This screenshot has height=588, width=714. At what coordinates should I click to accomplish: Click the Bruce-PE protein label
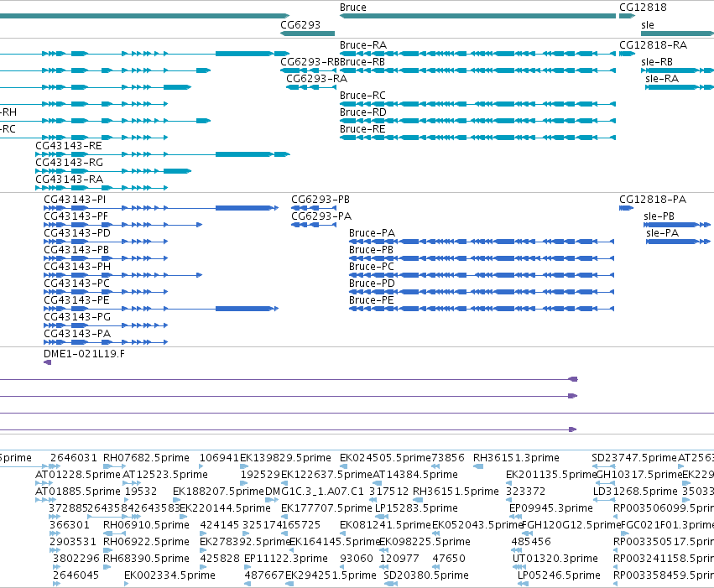pos(372,300)
